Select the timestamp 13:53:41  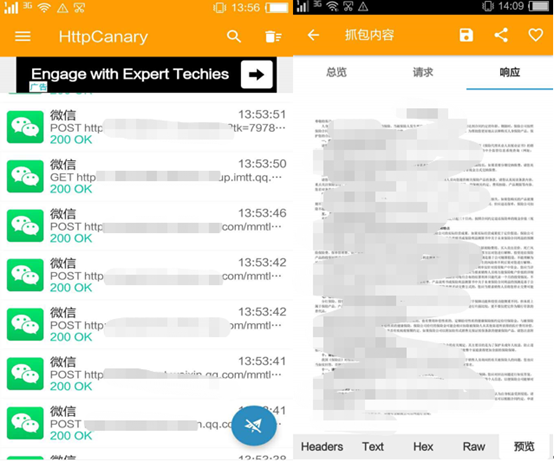[262, 361]
